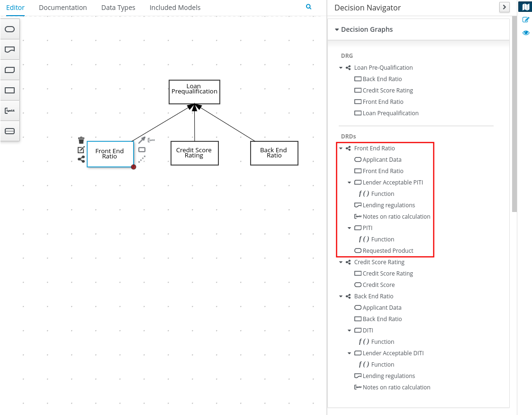
Task: Open the search magnifier in the editor header
Action: tap(309, 7)
